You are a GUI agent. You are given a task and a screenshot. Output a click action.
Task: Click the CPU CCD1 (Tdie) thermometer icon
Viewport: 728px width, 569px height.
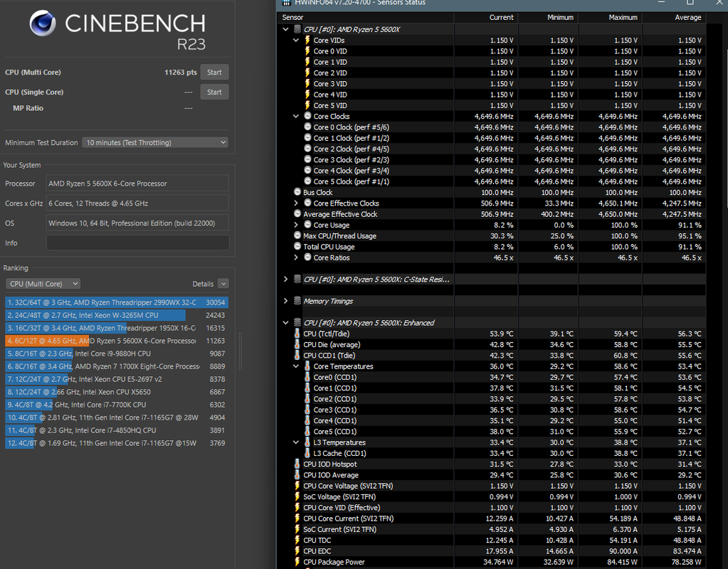coord(297,355)
